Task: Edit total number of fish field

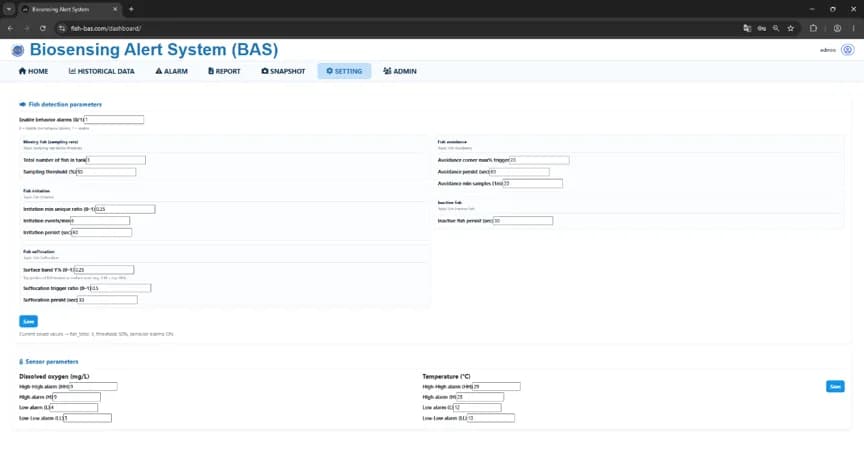Action: pyautogui.click(x=116, y=160)
